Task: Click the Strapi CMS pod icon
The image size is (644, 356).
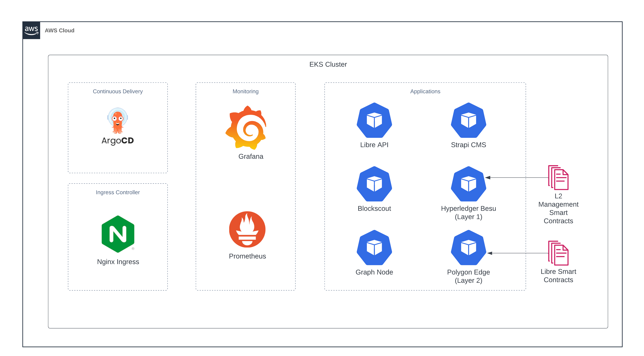Action: (468, 120)
